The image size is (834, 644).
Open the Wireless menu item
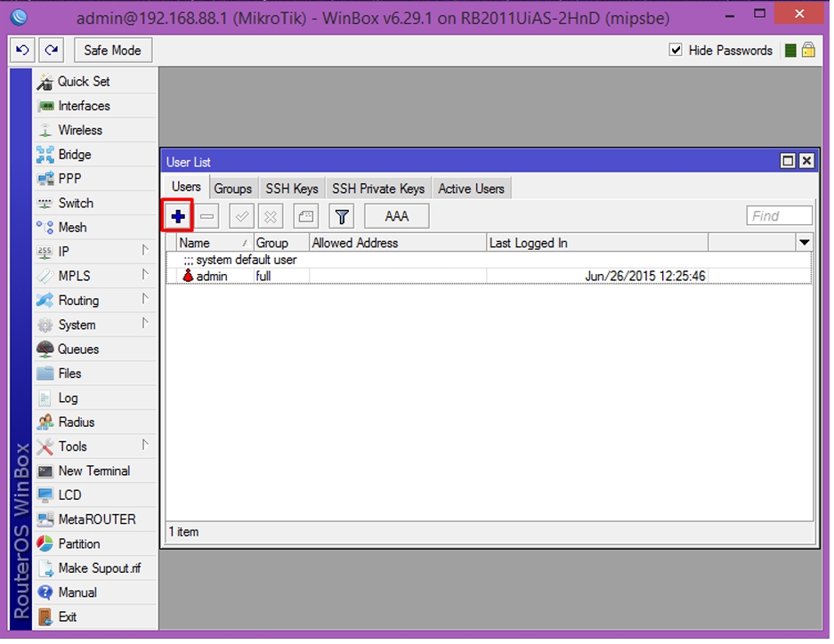[x=96, y=130]
